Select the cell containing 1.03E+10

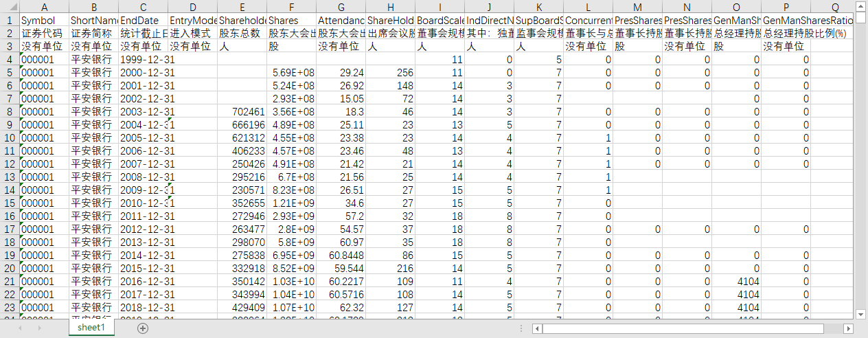(x=291, y=281)
